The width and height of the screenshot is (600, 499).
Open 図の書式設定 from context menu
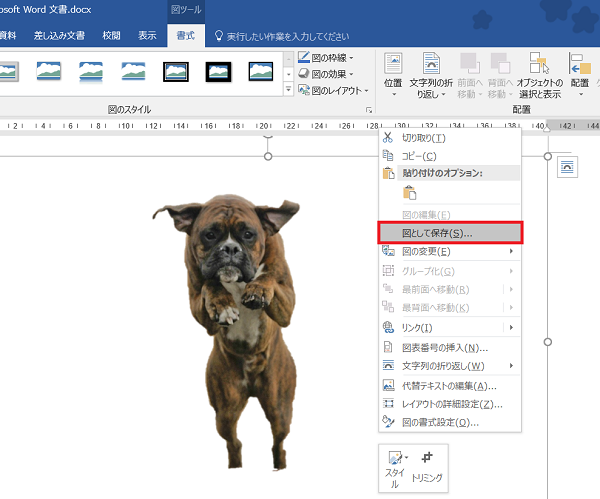click(x=450, y=422)
